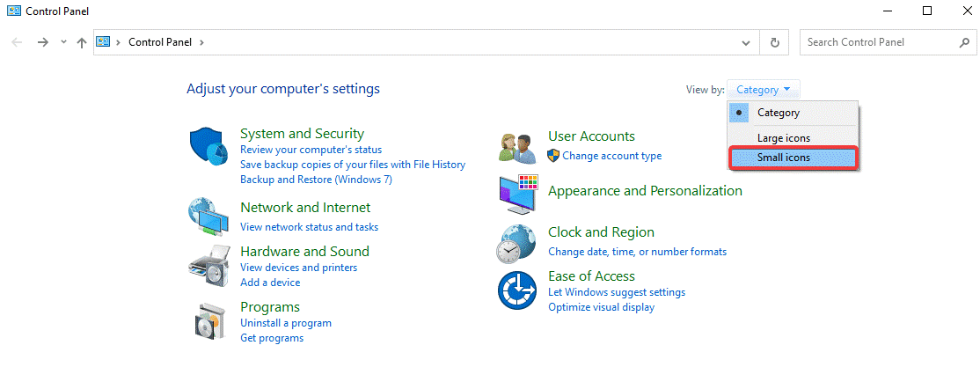This screenshot has width=980, height=382.
Task: Click the Clock and Region globe icon
Action: tap(517, 243)
